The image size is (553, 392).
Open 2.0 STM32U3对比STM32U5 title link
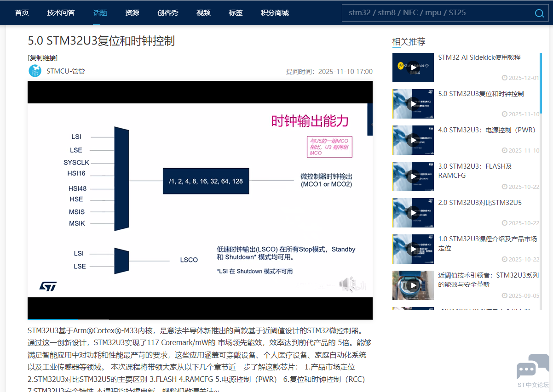(x=480, y=203)
